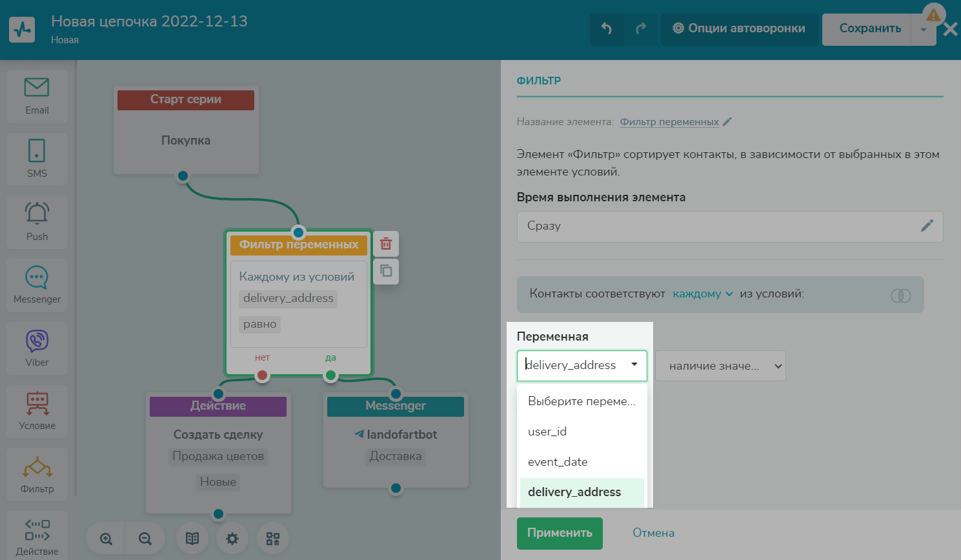Click the green Применить button
Viewport: 961px width, 560px height.
560,533
